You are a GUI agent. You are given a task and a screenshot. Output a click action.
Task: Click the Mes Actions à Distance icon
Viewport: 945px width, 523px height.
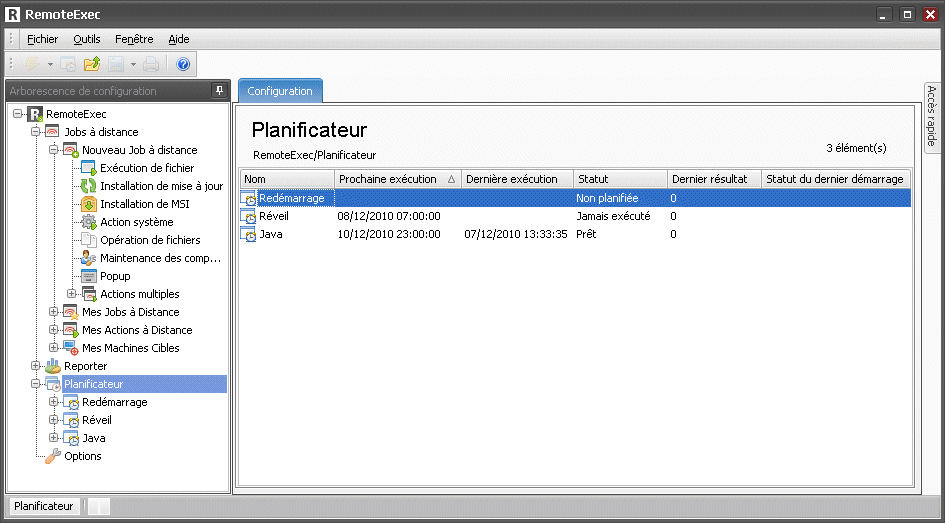(x=71, y=330)
